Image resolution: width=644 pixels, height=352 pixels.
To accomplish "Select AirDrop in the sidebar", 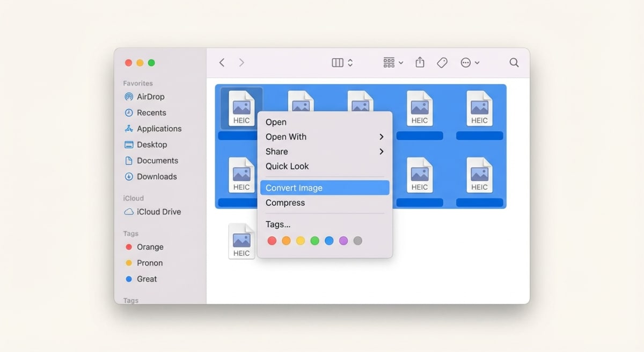I will 150,97.
